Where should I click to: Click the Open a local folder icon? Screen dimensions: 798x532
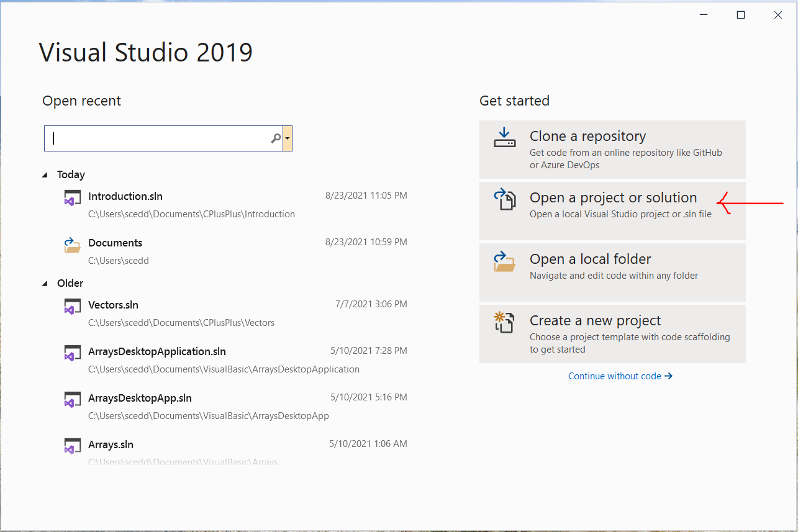coord(504,261)
